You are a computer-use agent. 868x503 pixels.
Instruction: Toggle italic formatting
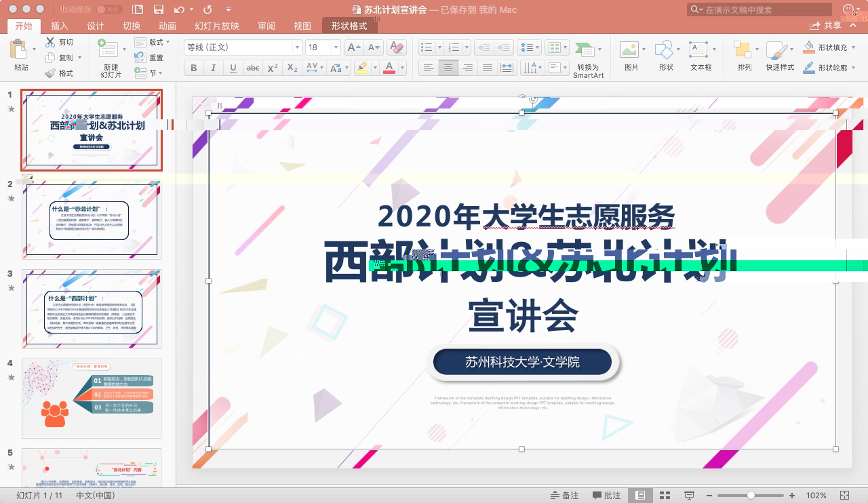click(214, 68)
